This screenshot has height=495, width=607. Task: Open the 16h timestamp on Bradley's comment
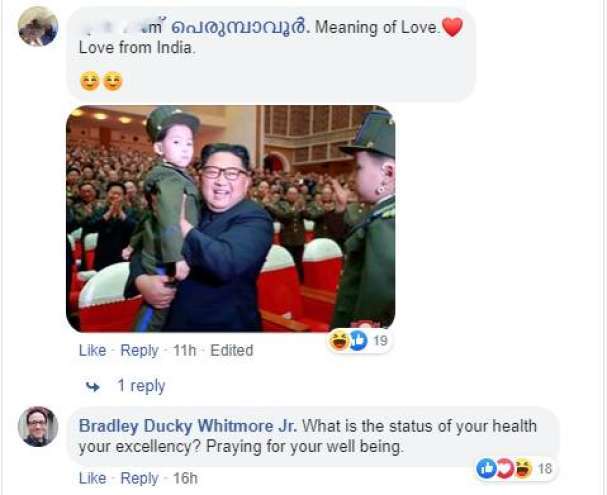click(x=185, y=478)
